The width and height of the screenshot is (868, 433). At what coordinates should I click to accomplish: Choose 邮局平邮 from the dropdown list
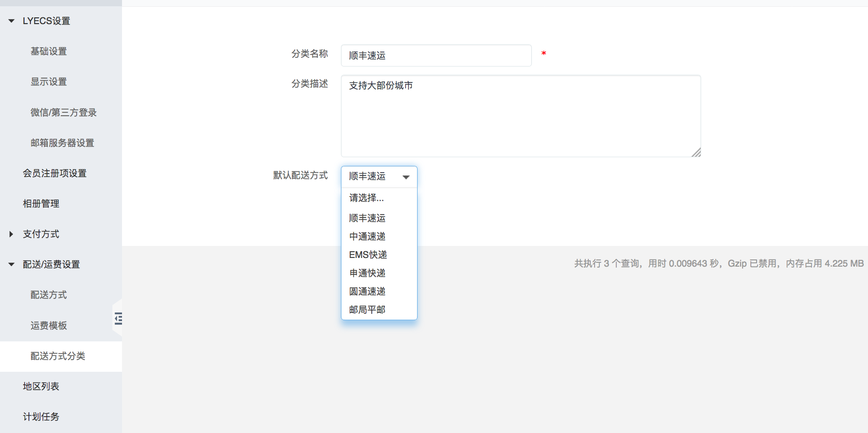379,310
